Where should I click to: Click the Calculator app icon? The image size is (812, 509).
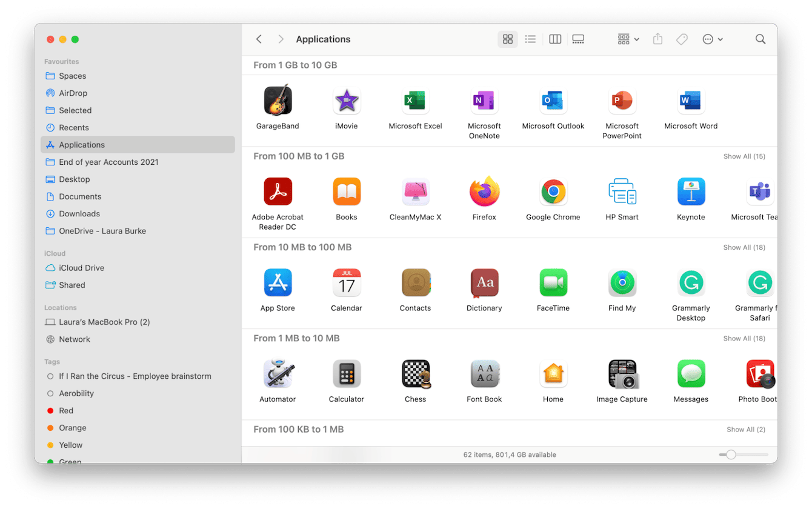[347, 373]
